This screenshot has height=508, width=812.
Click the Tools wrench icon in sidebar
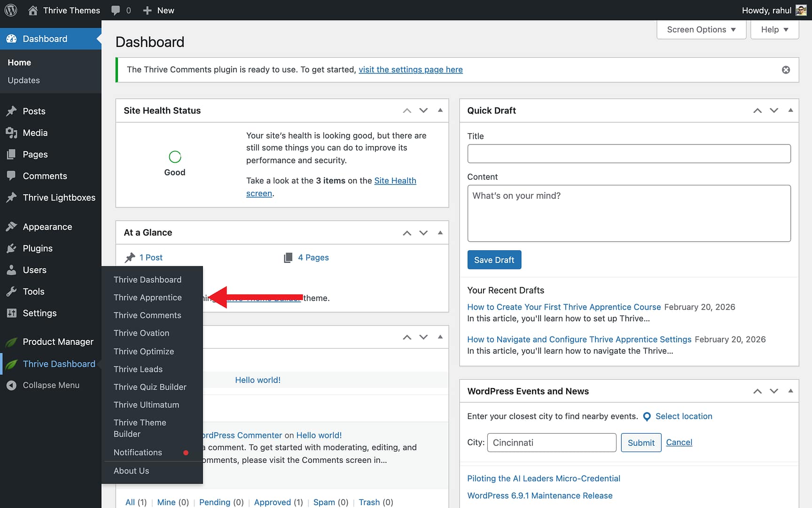pyautogui.click(x=11, y=292)
